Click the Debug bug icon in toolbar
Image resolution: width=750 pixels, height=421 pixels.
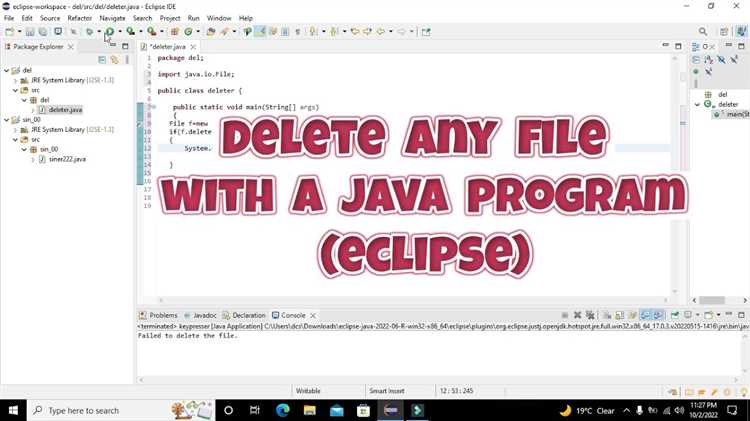pos(90,32)
